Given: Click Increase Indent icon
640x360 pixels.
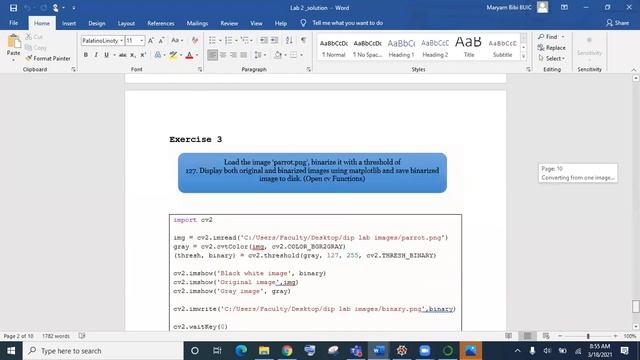Looking at the screenshot, I should (274, 40).
